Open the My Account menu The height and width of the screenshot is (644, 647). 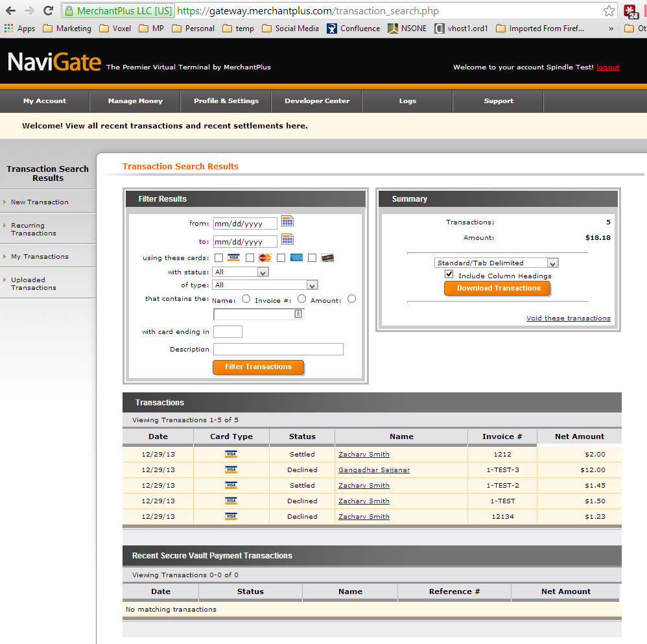point(45,101)
